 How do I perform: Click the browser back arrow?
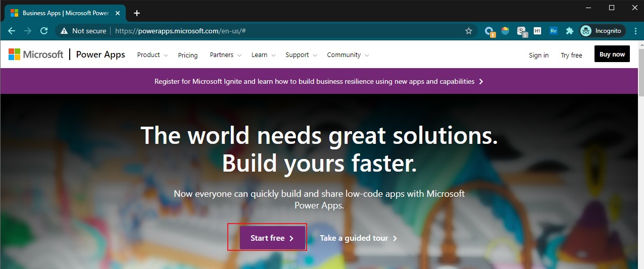coord(12,31)
